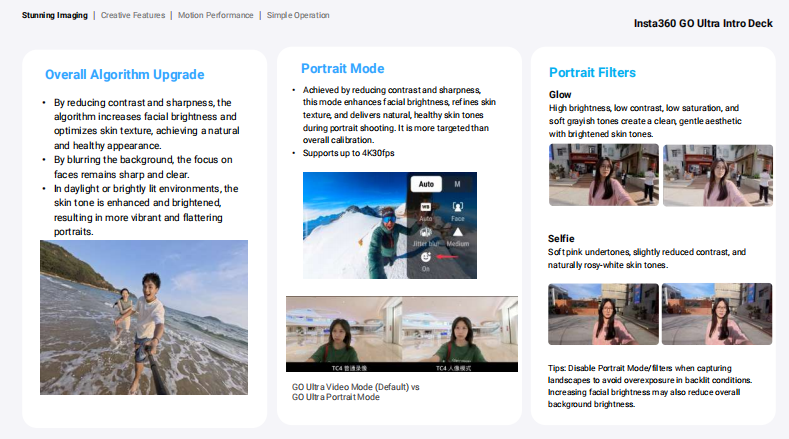Click the left Selfie filter sample photo
This screenshot has height=439, width=789.
tap(603, 314)
